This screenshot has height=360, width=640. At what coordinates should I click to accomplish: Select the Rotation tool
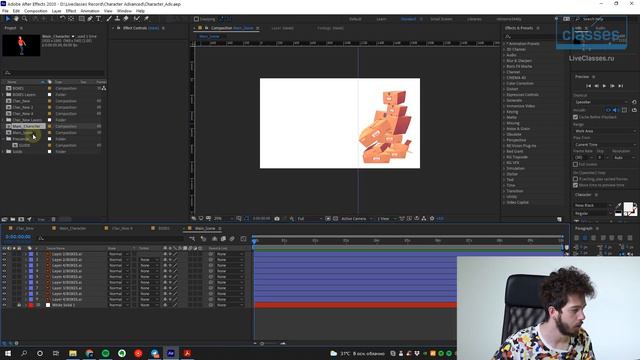[62, 19]
